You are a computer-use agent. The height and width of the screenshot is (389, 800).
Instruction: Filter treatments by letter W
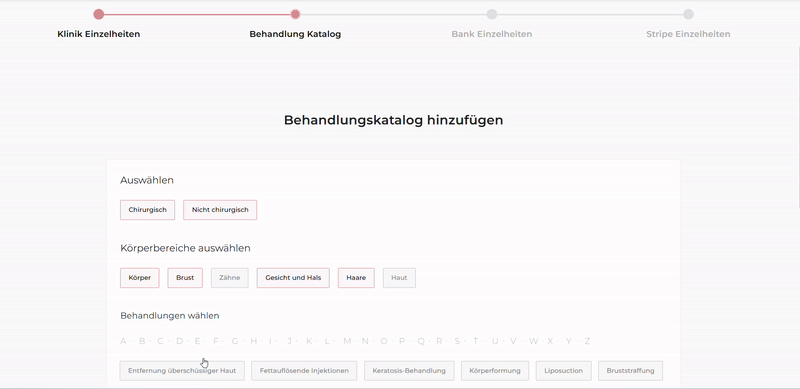533,341
